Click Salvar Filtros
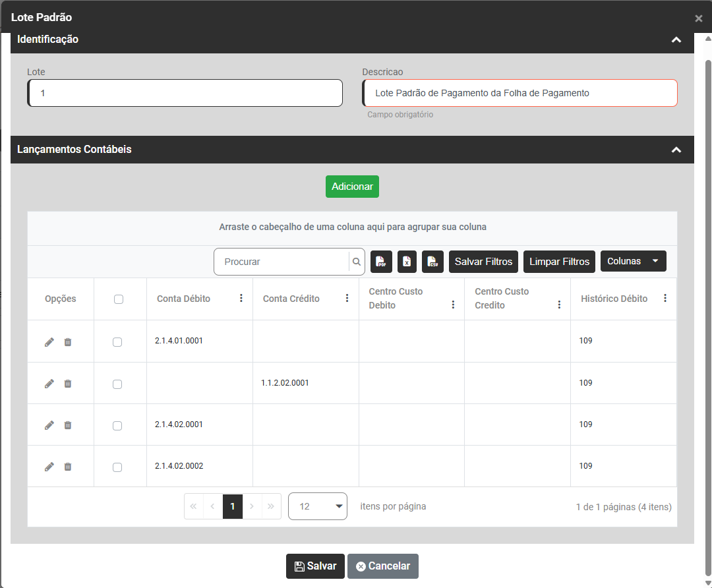The height and width of the screenshot is (588, 712). pos(483,262)
